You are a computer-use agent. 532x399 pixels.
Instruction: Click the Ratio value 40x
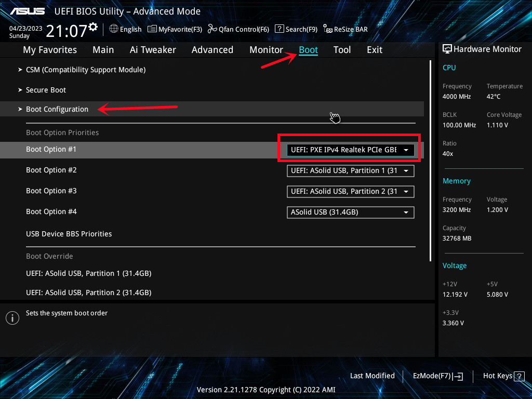click(x=447, y=154)
